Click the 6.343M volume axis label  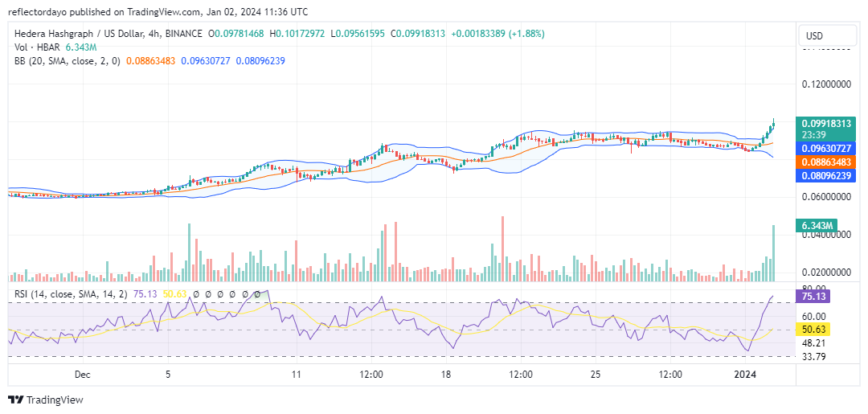pos(815,226)
